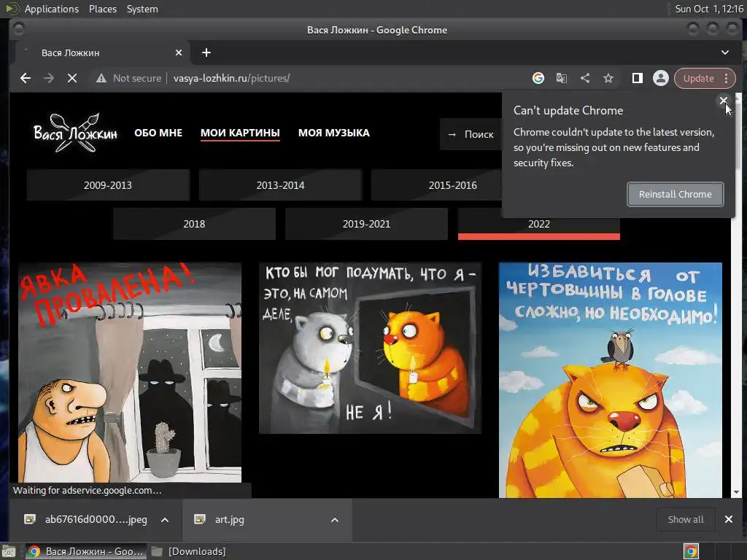Click Chrome icon in bottom panel tray

point(691,551)
